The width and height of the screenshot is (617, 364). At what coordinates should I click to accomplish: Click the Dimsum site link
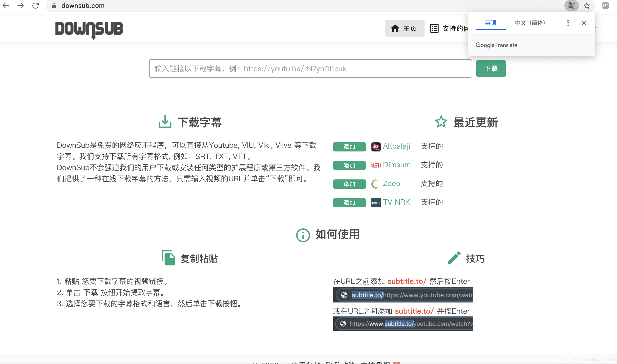pyautogui.click(x=397, y=165)
